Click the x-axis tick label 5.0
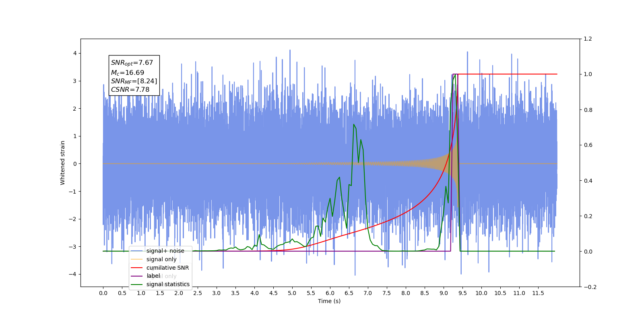644x322 pixels. coord(292,293)
